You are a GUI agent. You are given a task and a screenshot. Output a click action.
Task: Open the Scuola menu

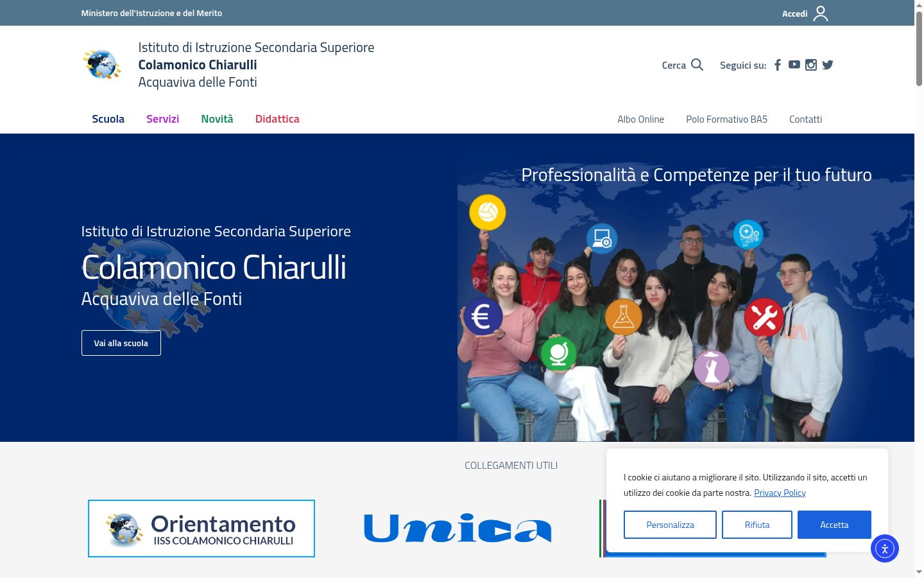click(108, 119)
